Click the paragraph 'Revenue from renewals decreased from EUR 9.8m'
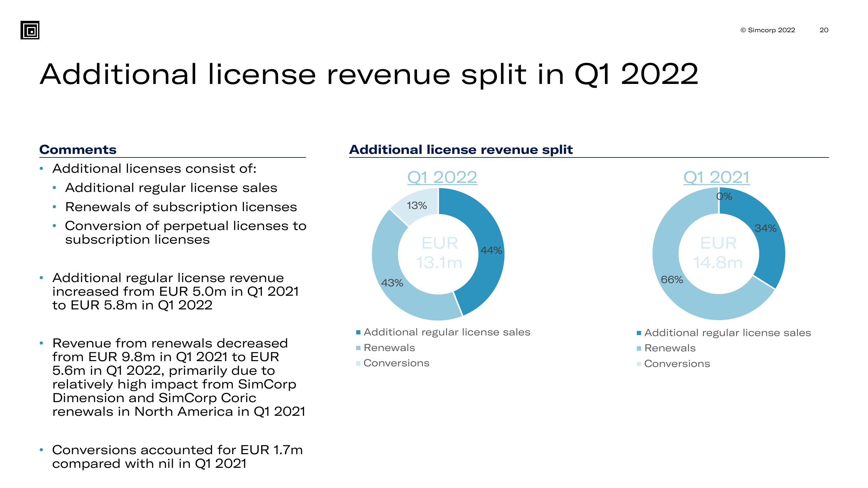This screenshot has width=868, height=488. pos(179,377)
